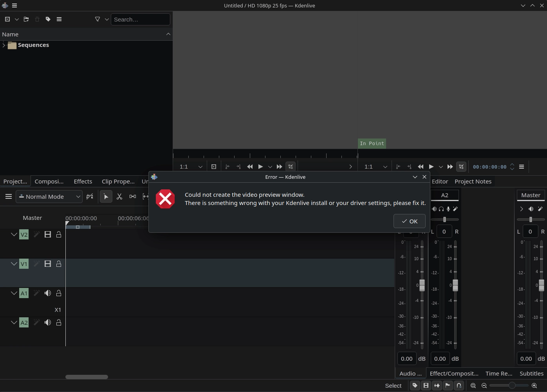The height and width of the screenshot is (392, 547).
Task: Collapse the A2 track
Action: [x=14, y=322]
